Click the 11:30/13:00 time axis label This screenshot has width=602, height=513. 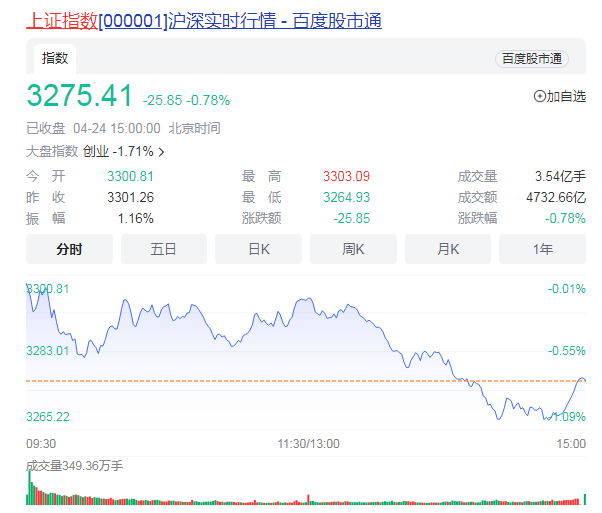[308, 443]
